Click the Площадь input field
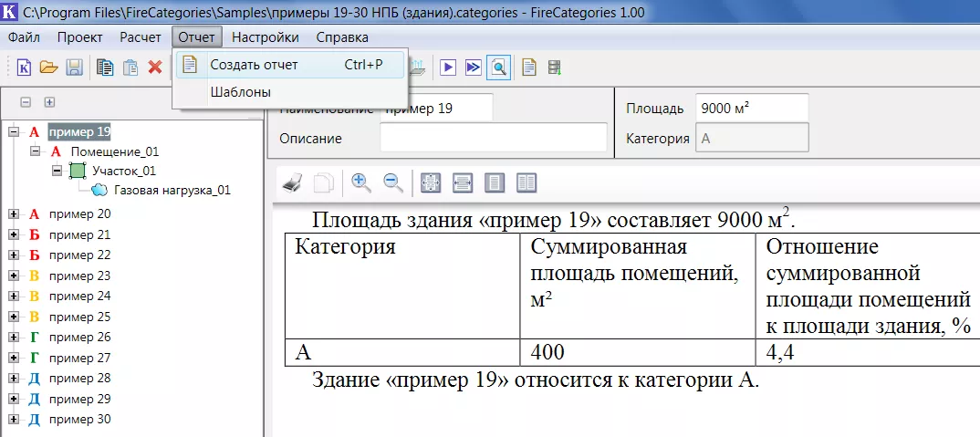 click(x=751, y=108)
